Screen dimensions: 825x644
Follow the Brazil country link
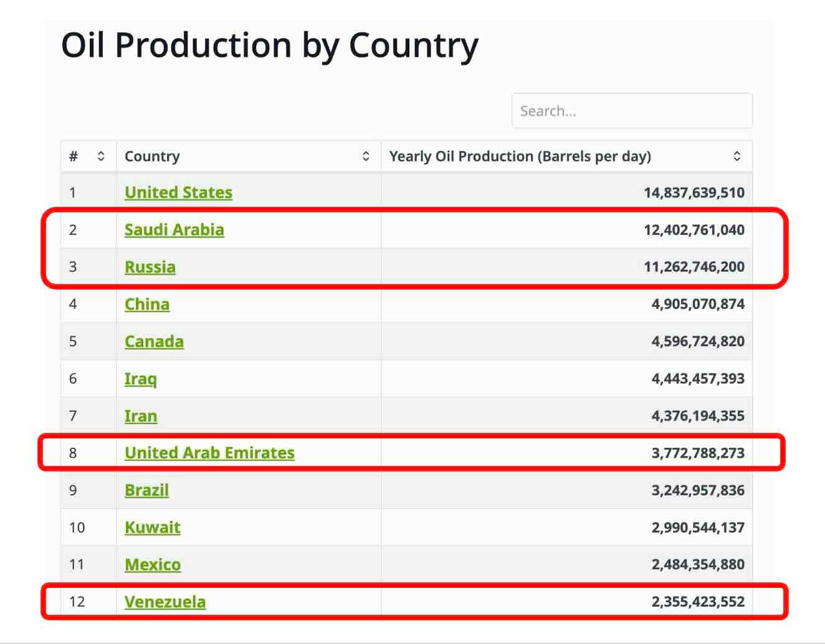[x=146, y=490]
